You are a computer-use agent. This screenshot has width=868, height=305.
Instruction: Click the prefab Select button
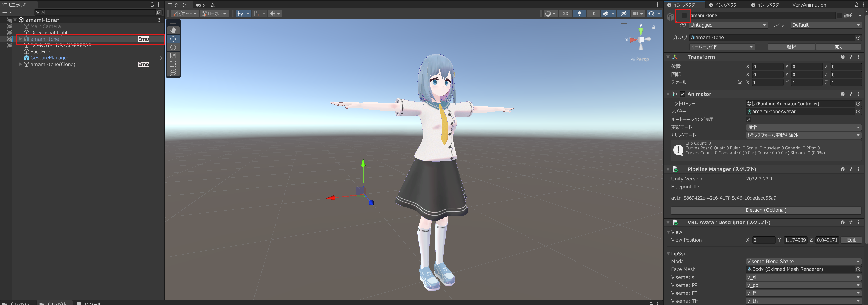click(791, 47)
